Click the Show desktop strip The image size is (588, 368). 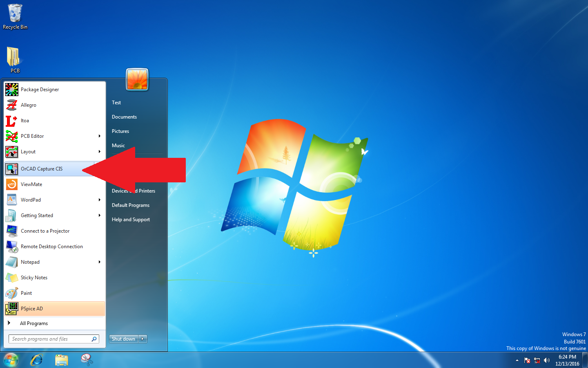(x=585, y=360)
